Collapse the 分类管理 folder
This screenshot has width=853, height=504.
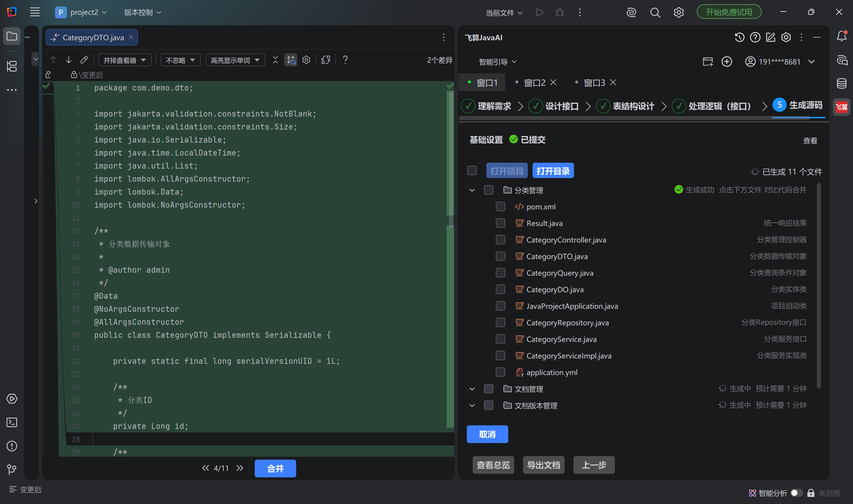click(x=472, y=190)
